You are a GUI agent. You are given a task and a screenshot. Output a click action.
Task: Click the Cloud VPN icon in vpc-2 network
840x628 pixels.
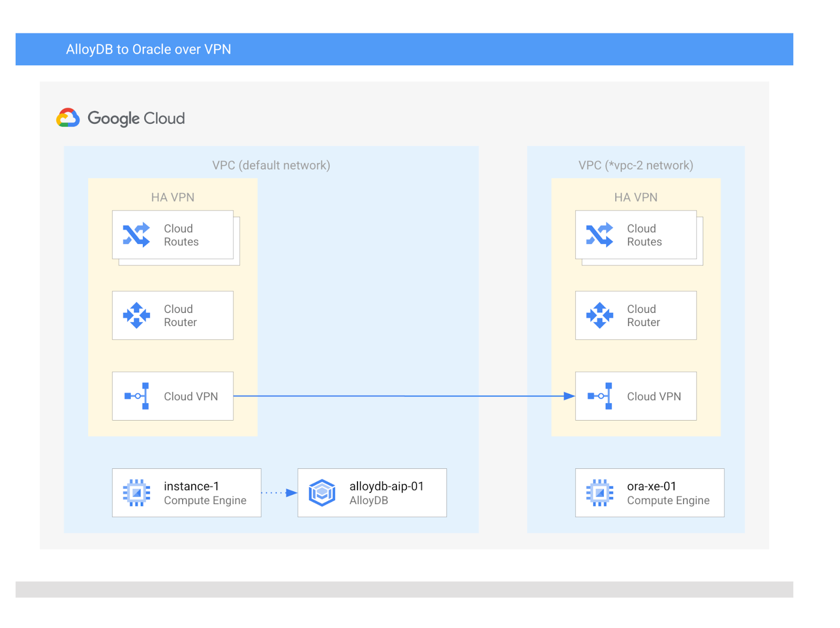(x=599, y=396)
